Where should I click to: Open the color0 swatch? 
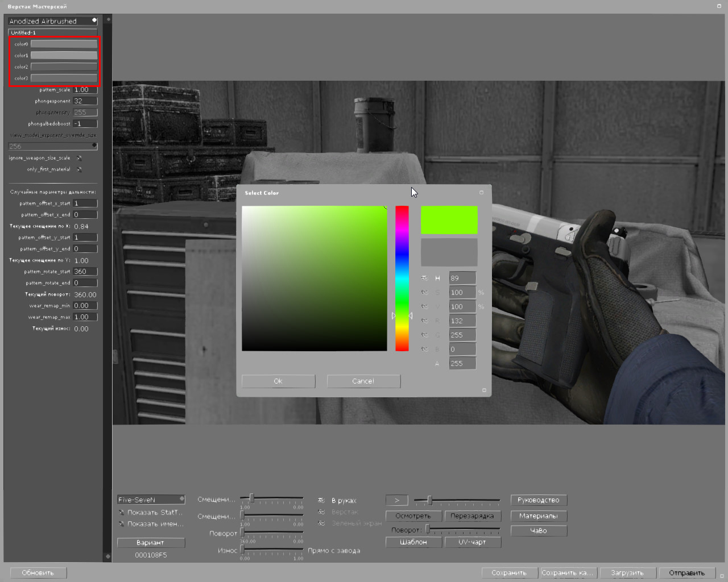64,44
